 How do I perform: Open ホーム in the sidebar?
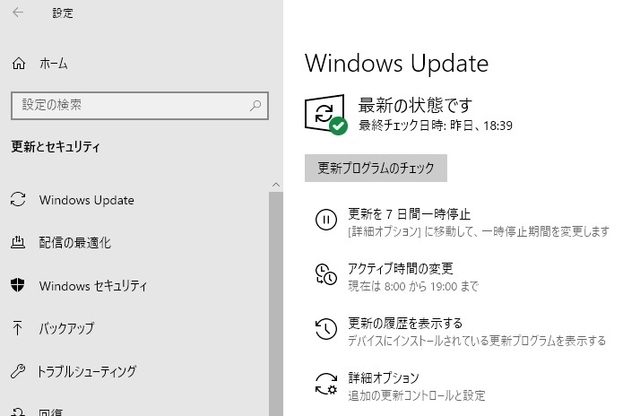53,64
